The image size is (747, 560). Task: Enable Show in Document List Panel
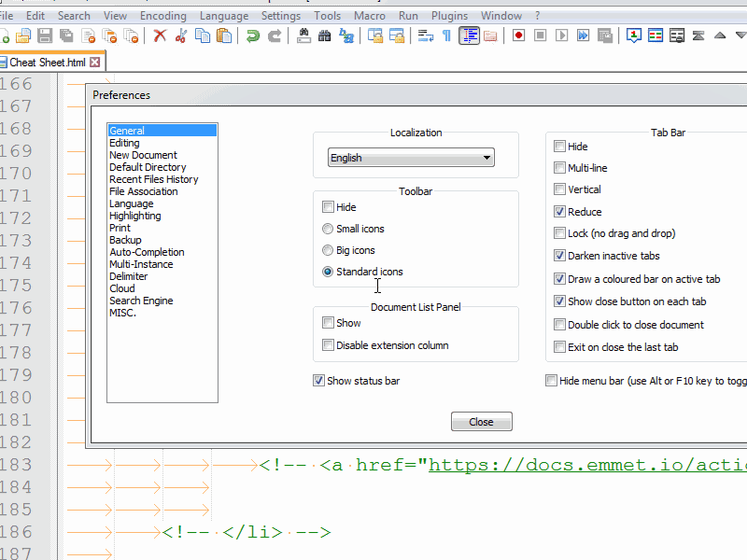click(328, 323)
